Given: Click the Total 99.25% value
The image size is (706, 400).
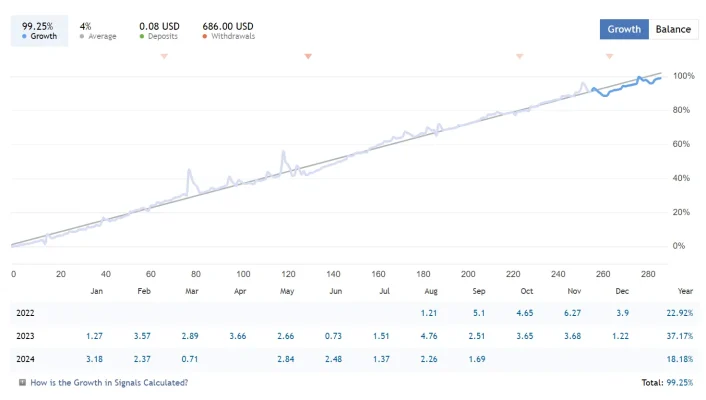Looking at the screenshot, I should coord(680,383).
